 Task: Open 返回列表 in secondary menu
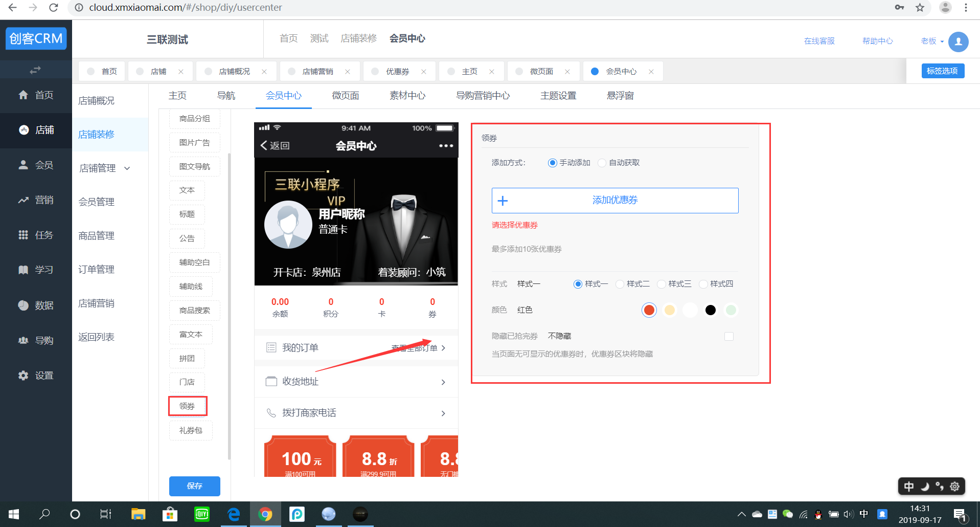(97, 337)
